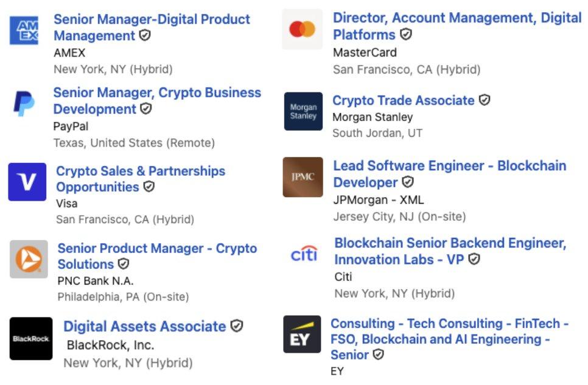The image size is (588, 385).
Task: Select the MasterCard logo icon
Action: point(303,29)
